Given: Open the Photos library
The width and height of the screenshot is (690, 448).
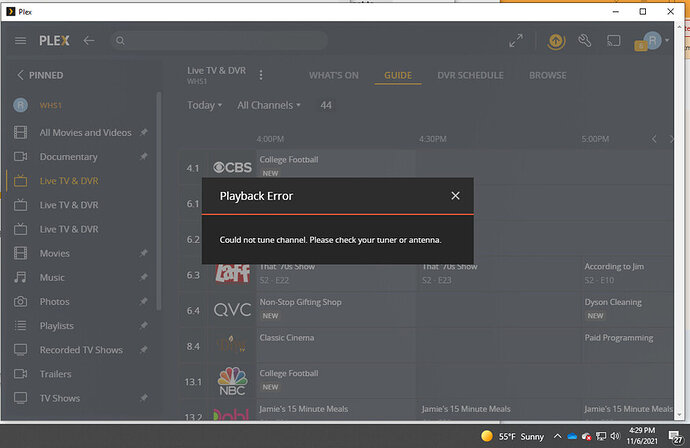Looking at the screenshot, I should pyautogui.click(x=55, y=302).
